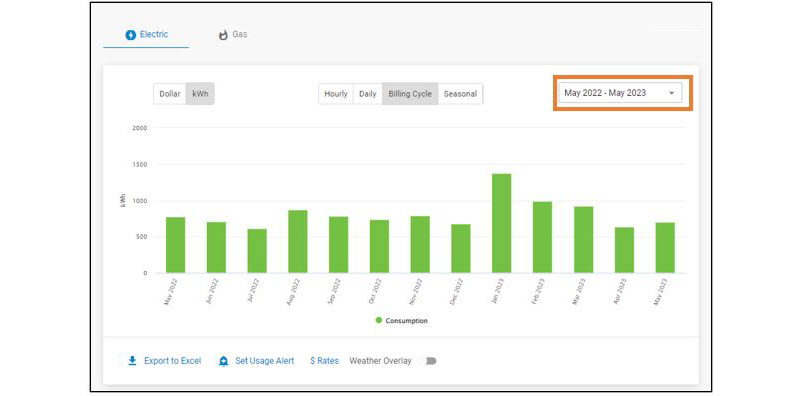The image size is (800, 396).
Task: Select the Daily view
Action: tap(367, 94)
